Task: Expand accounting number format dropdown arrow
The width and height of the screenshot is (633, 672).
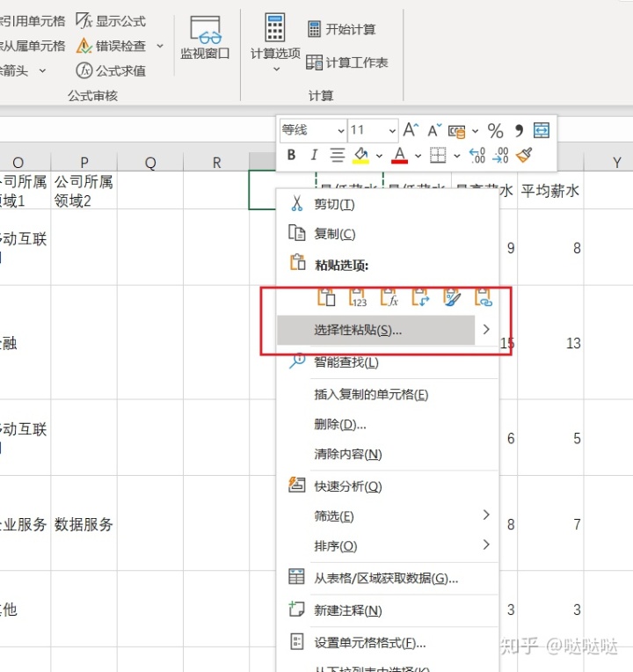Action: [x=475, y=131]
